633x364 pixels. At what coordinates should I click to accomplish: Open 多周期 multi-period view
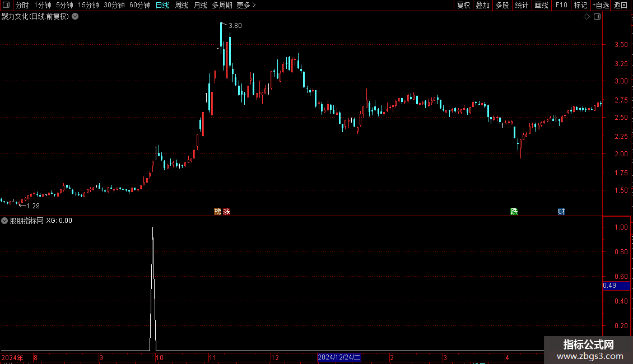(x=222, y=5)
